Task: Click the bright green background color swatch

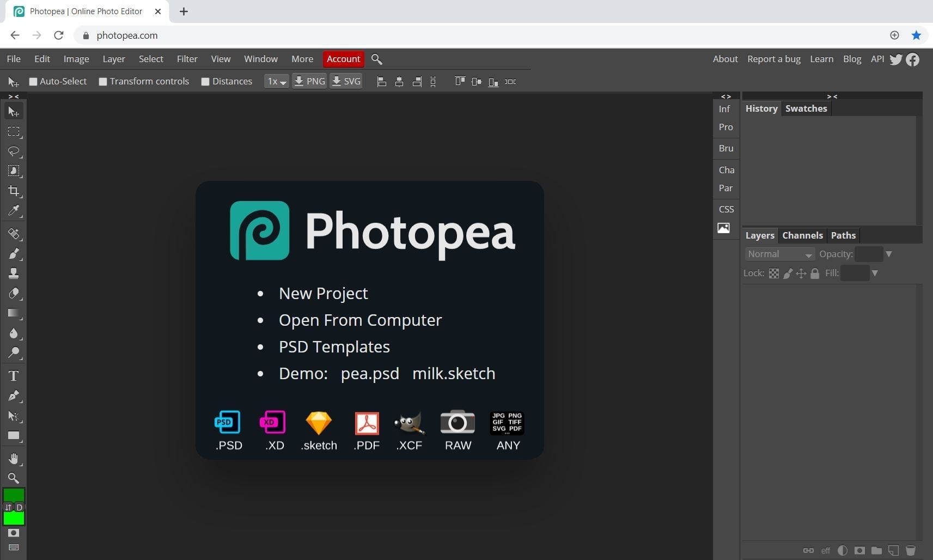Action: [14, 519]
